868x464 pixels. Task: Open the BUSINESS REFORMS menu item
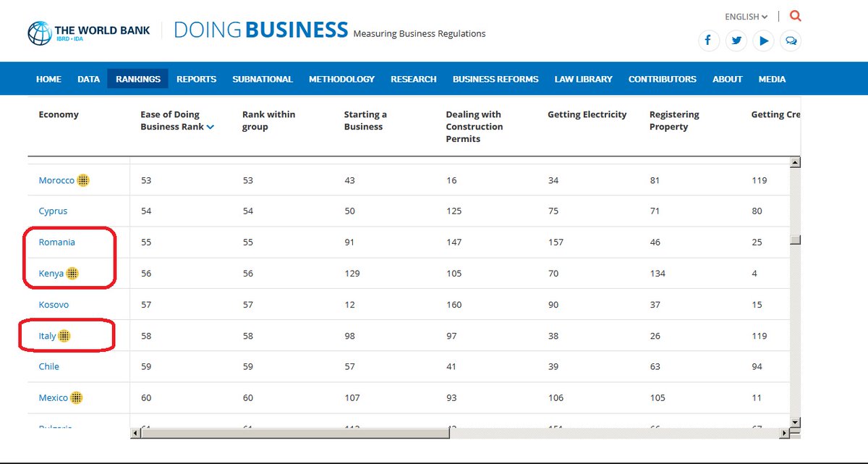coord(495,79)
